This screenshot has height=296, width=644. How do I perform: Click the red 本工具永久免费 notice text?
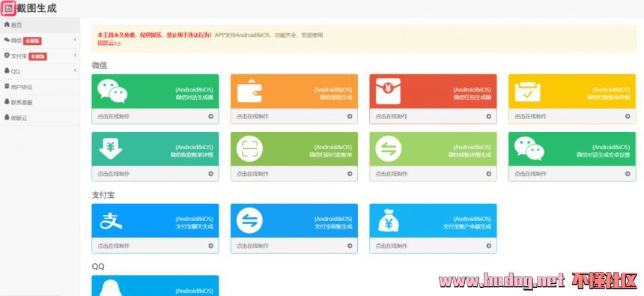(x=155, y=35)
